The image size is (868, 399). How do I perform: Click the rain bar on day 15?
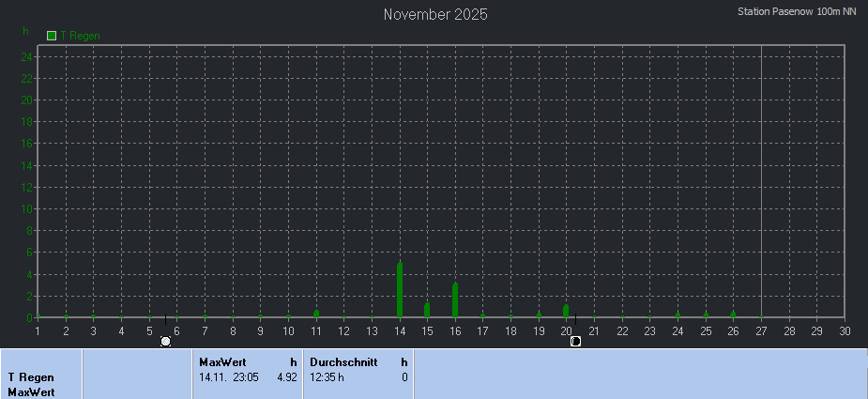tap(427, 310)
